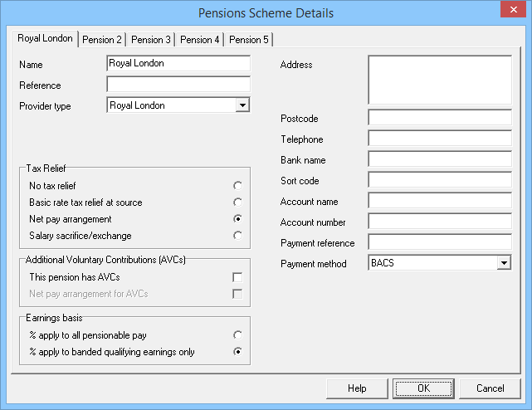
Task: Open the Pension 4 tab
Action: coord(199,40)
